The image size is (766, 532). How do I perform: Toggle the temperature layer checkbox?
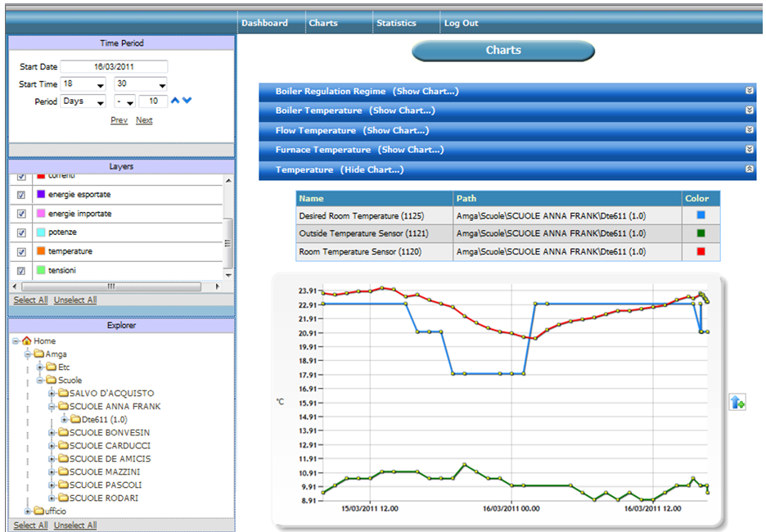tap(22, 251)
